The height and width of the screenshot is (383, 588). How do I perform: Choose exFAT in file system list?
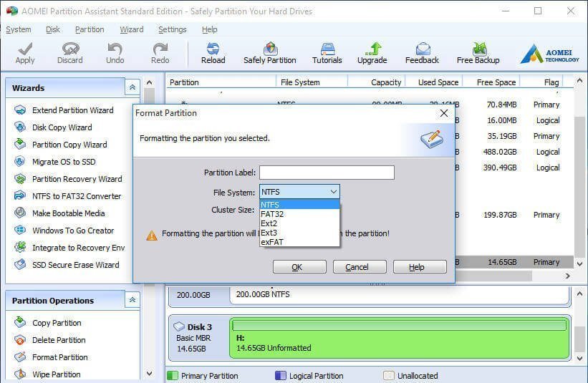pos(299,242)
